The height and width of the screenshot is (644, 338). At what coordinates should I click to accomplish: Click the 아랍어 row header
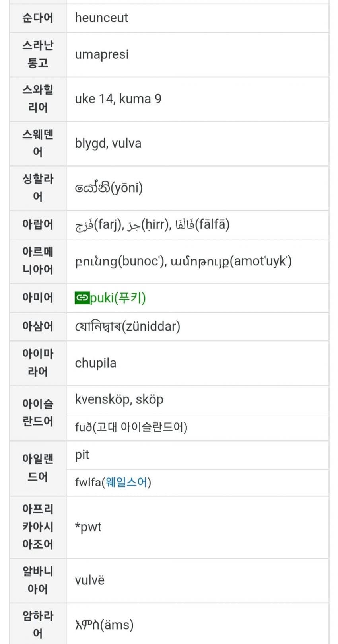[x=38, y=224]
